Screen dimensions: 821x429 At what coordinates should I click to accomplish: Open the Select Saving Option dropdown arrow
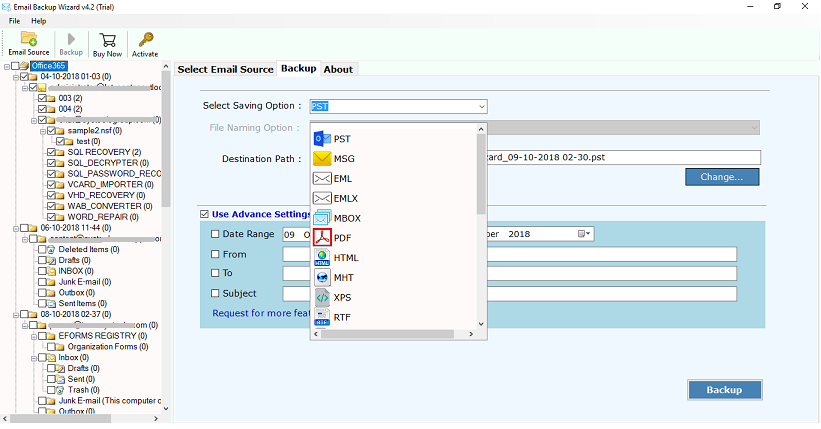[481, 107]
